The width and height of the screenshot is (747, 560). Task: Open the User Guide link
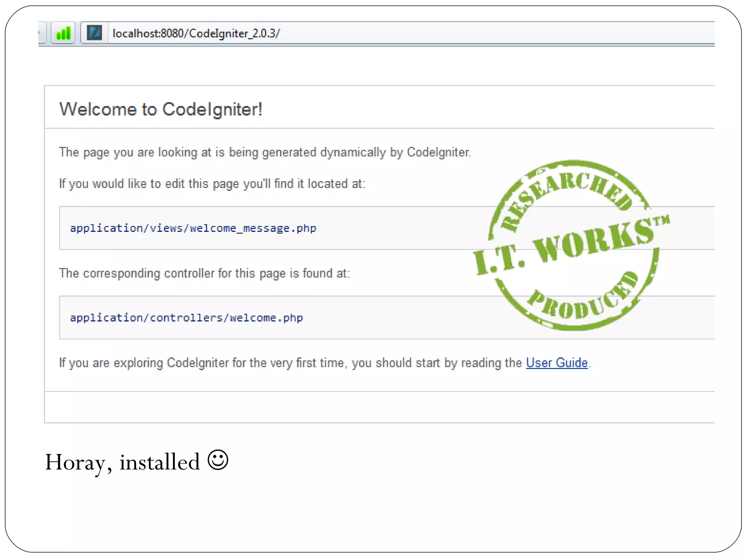point(557,363)
